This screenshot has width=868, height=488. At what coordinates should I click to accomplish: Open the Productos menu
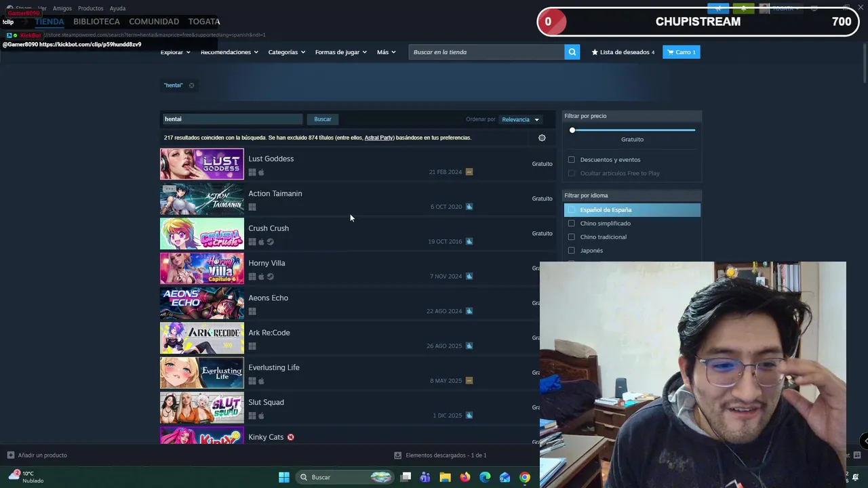pos(90,8)
